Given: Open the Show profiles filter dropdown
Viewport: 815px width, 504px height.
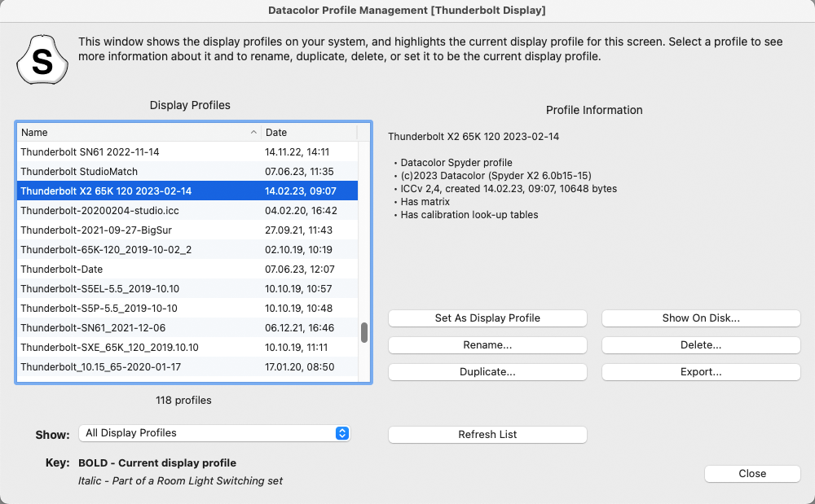Looking at the screenshot, I should tap(214, 433).
